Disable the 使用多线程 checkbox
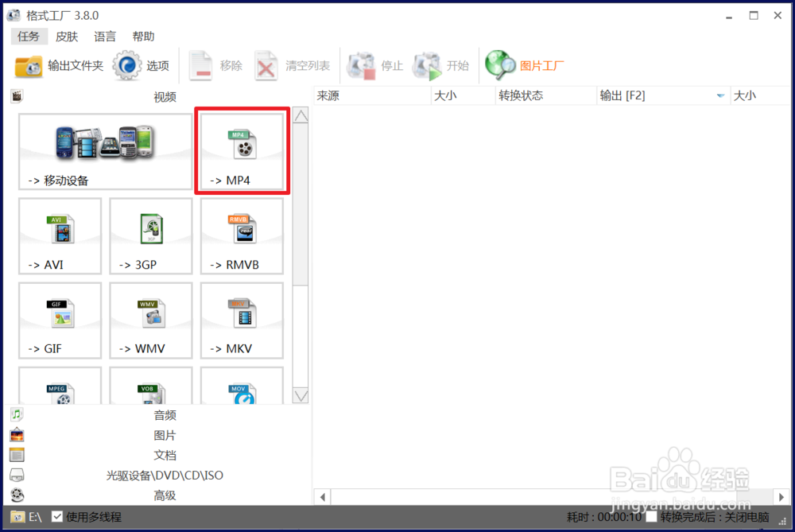Viewport: 795px width, 532px height. (x=56, y=516)
